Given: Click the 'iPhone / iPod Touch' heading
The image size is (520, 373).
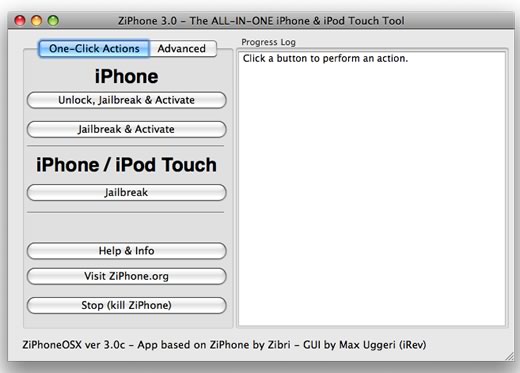Looking at the screenshot, I should point(126,165).
